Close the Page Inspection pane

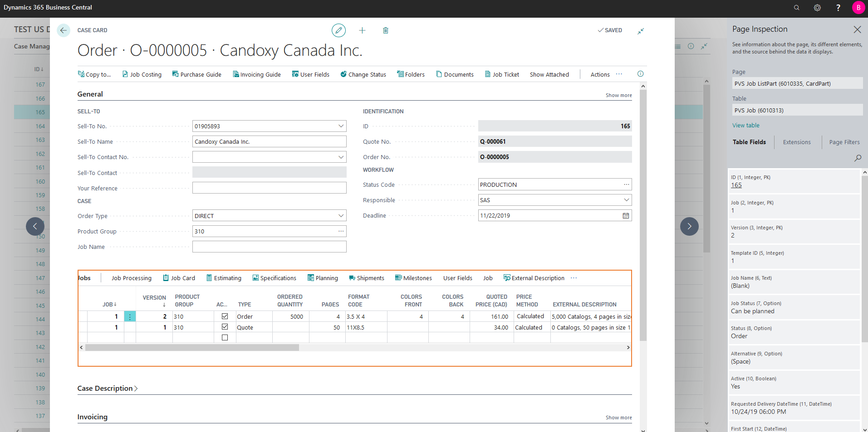coord(857,29)
